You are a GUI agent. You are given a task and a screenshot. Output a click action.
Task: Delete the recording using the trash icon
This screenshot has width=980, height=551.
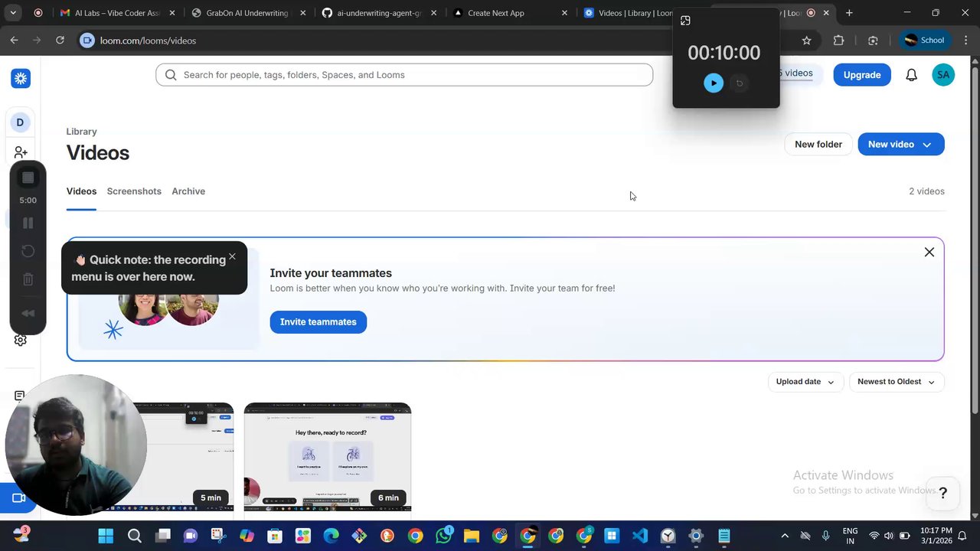(28, 279)
